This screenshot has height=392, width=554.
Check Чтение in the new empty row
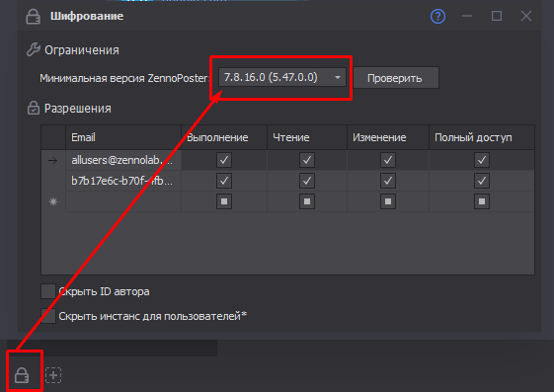click(x=307, y=201)
